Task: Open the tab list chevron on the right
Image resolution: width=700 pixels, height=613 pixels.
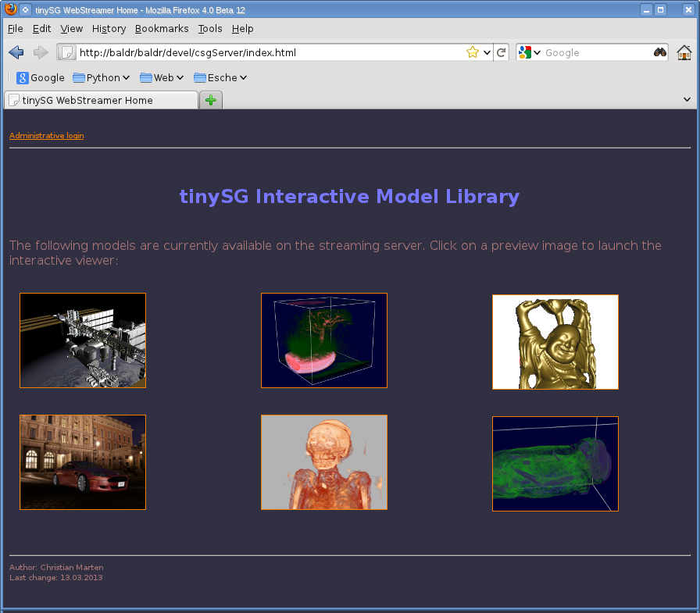Action: point(687,100)
